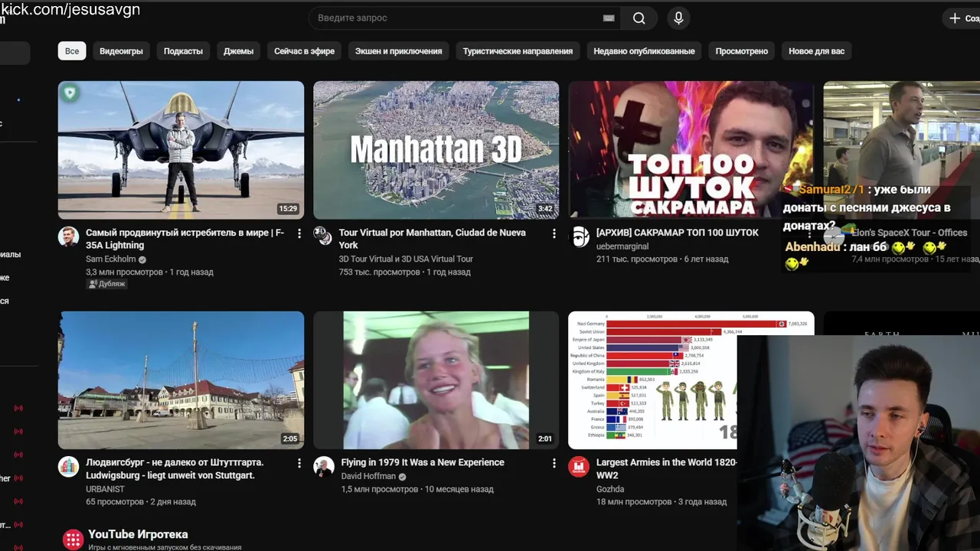Open the options menu for the Flying in 1979 video

[x=554, y=463]
